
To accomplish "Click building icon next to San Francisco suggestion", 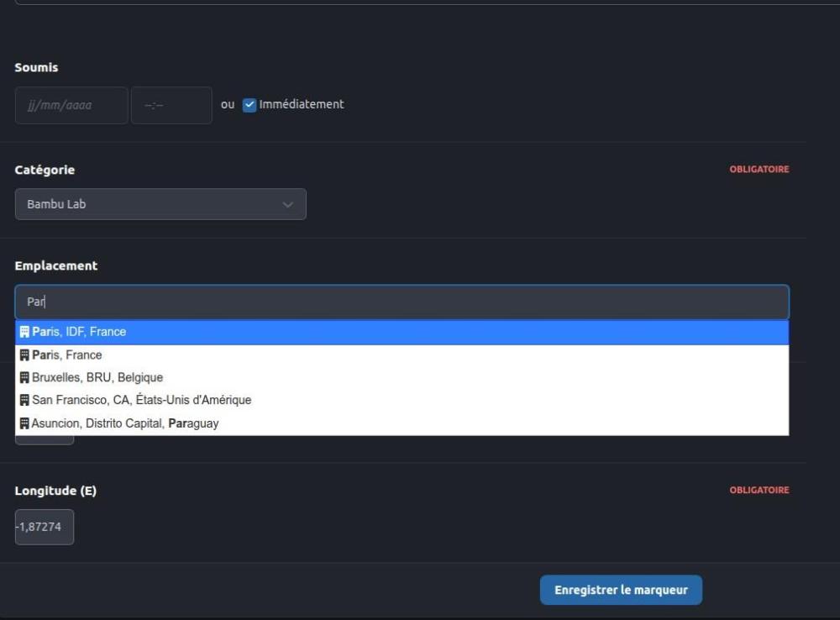I will [x=24, y=400].
